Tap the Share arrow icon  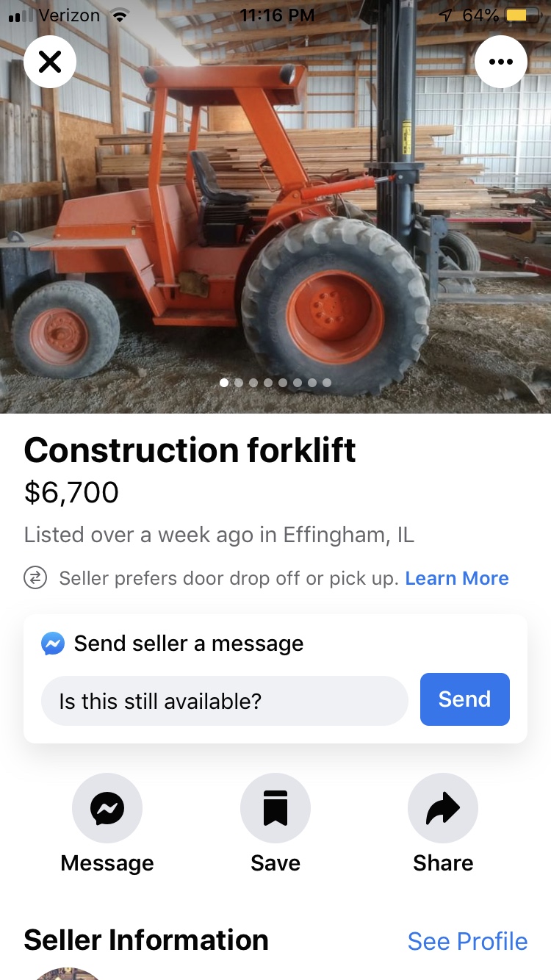click(x=443, y=808)
